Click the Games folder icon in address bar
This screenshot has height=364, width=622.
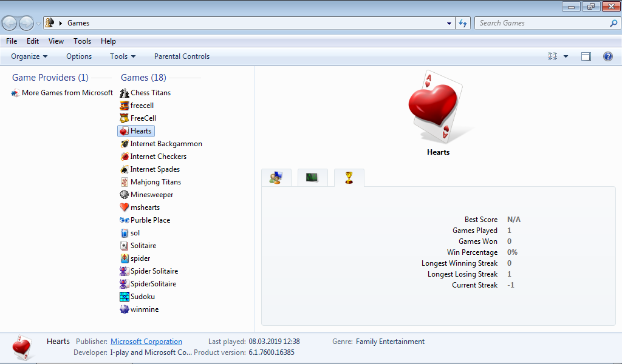[x=50, y=22]
